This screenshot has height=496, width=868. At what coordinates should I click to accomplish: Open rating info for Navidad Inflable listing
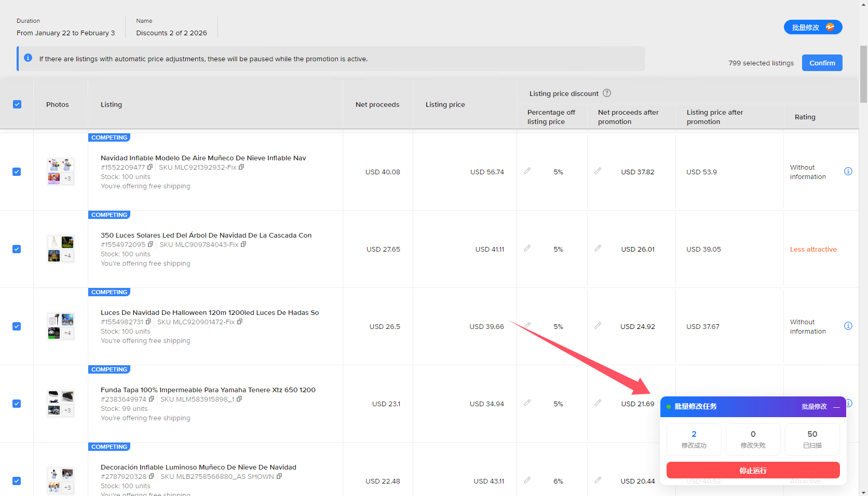point(848,172)
